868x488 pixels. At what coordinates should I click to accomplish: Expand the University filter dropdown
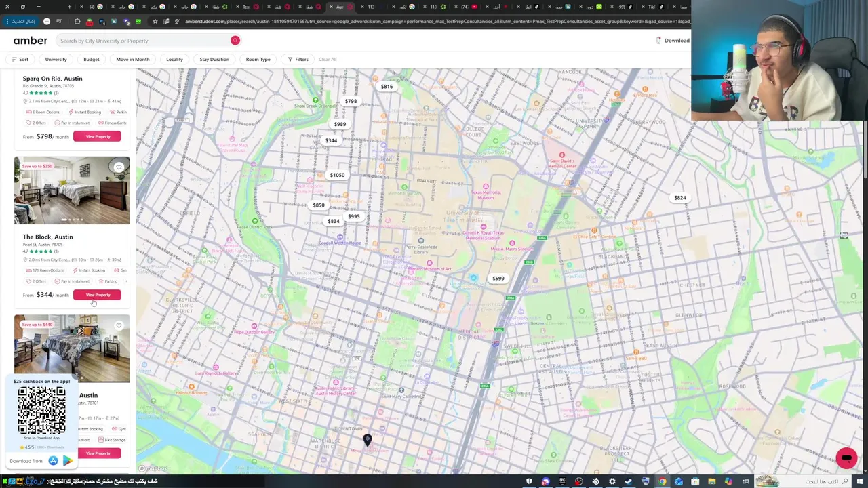56,59
